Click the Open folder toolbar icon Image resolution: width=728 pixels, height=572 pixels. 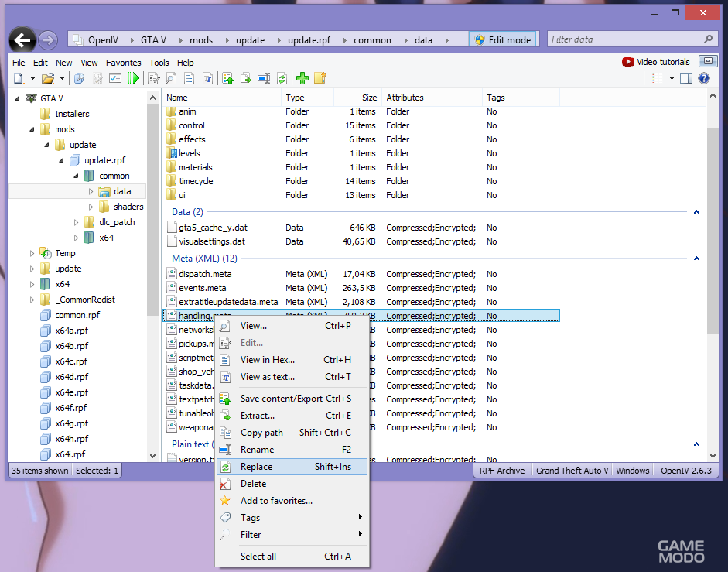pyautogui.click(x=48, y=78)
